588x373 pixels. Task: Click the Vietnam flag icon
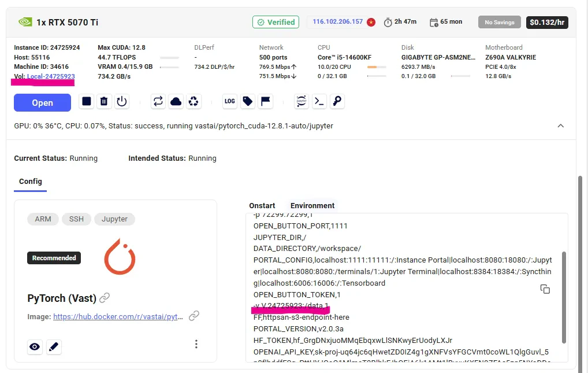click(371, 22)
